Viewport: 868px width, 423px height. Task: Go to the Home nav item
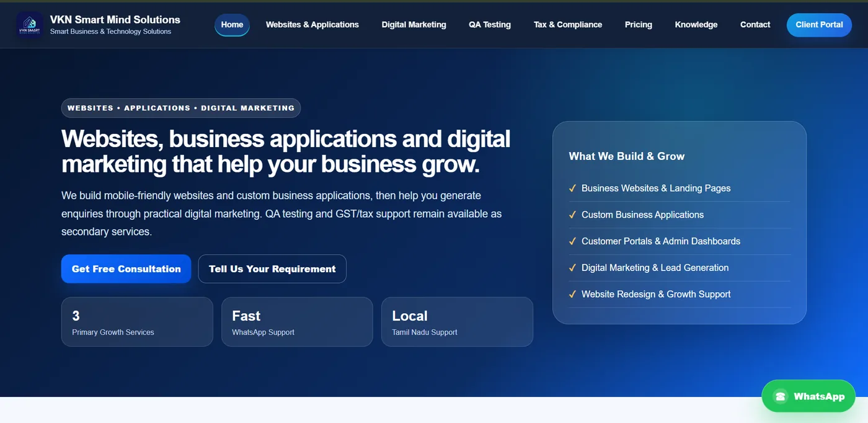(x=232, y=25)
